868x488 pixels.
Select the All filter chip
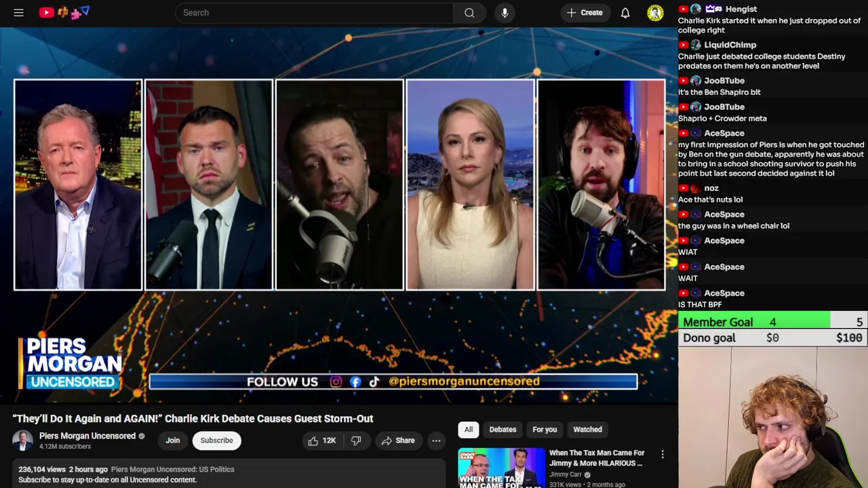pos(469,429)
